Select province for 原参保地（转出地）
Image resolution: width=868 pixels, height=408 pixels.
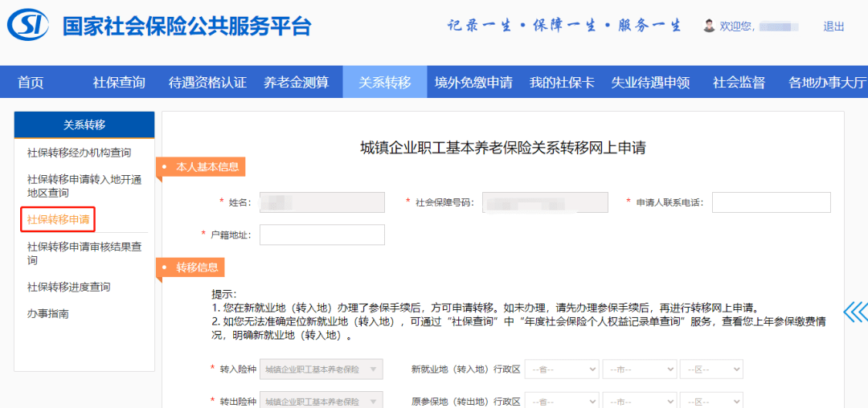562,402
